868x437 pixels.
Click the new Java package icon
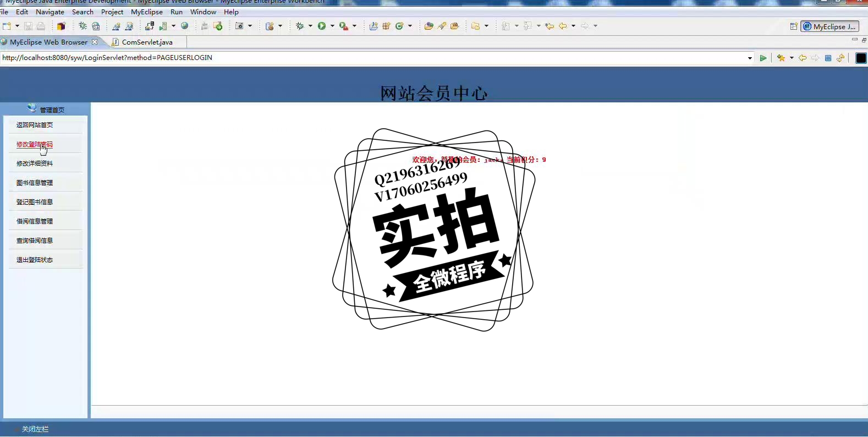point(386,26)
